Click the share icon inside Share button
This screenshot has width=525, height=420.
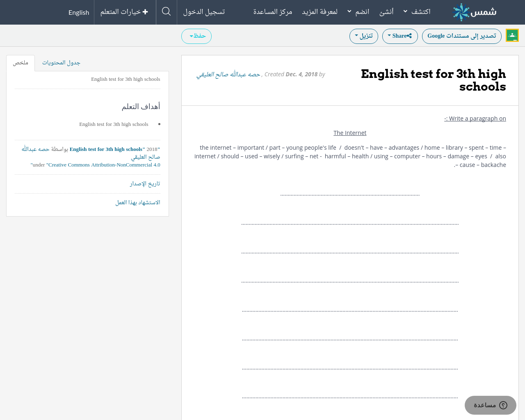(x=409, y=36)
